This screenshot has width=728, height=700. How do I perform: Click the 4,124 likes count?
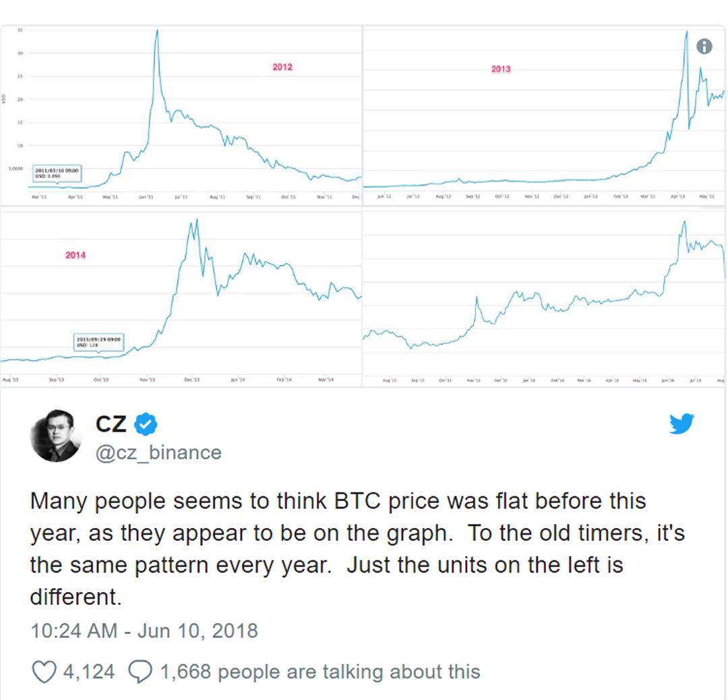tap(88, 672)
